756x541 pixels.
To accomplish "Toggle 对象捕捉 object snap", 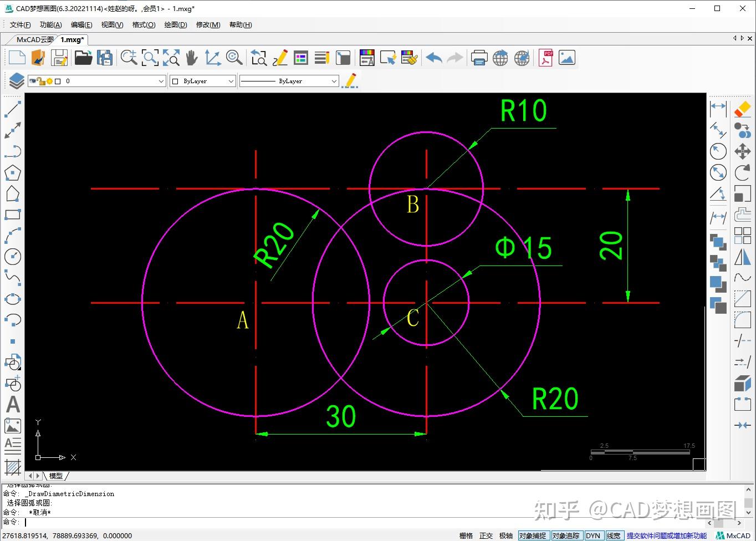I will tap(533, 535).
